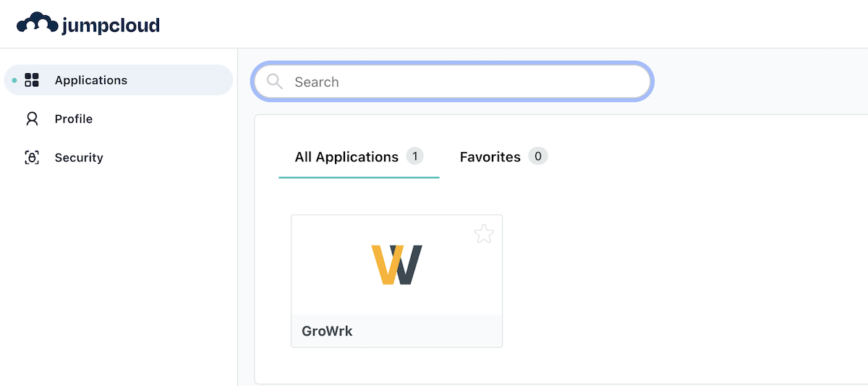Click the GroWrk name label on card
This screenshot has width=868, height=386.
(x=327, y=332)
